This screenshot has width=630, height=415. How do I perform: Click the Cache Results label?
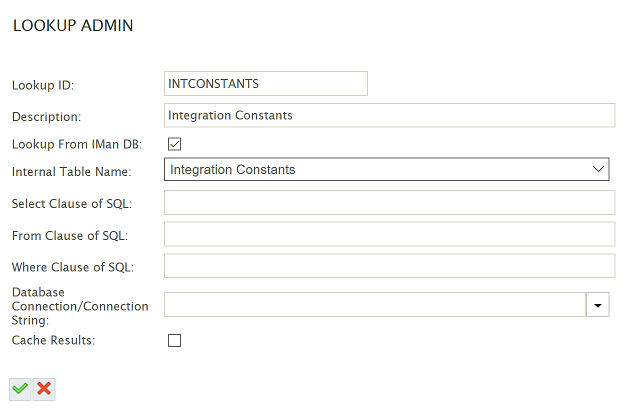53,340
